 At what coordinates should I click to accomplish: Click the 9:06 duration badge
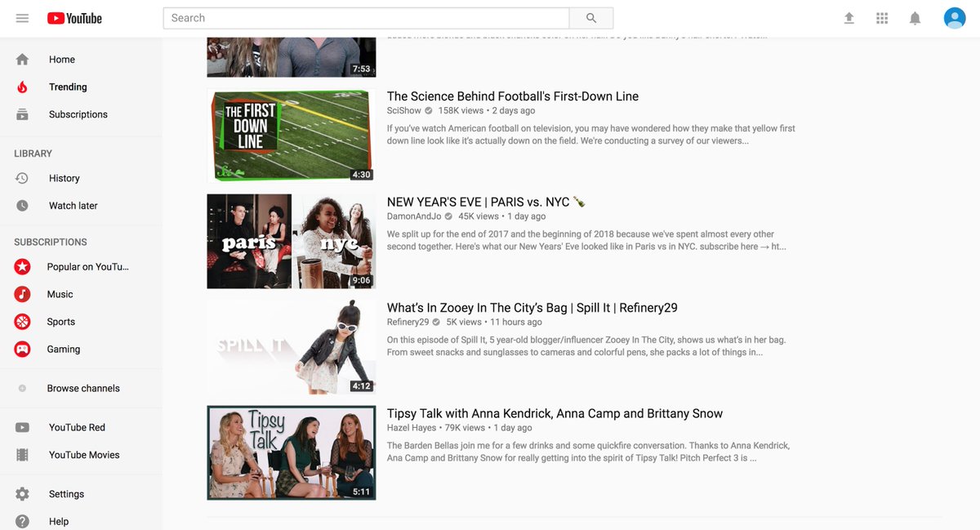click(x=361, y=280)
